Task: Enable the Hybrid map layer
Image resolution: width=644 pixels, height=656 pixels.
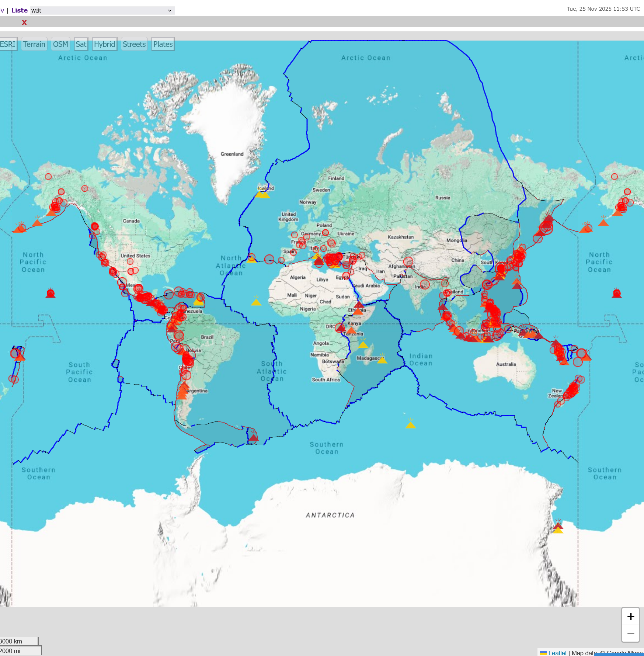Action: click(104, 44)
